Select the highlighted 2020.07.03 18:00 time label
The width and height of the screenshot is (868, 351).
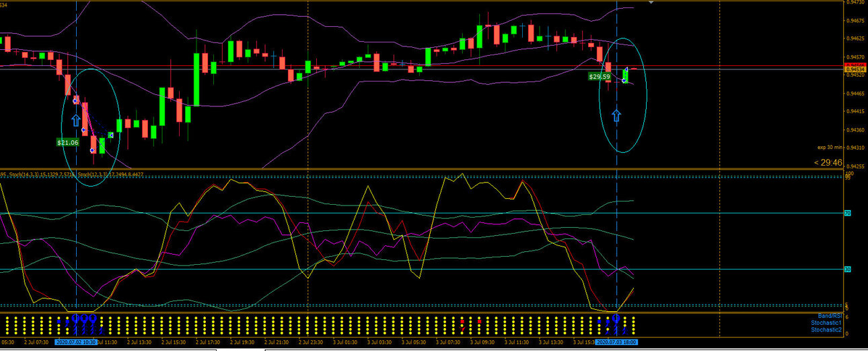[617, 342]
